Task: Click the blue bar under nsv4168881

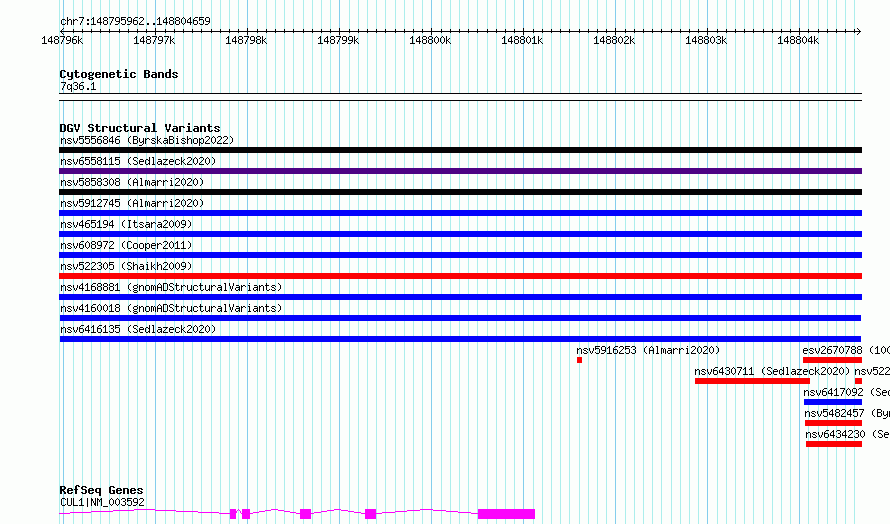Action: (x=460, y=297)
